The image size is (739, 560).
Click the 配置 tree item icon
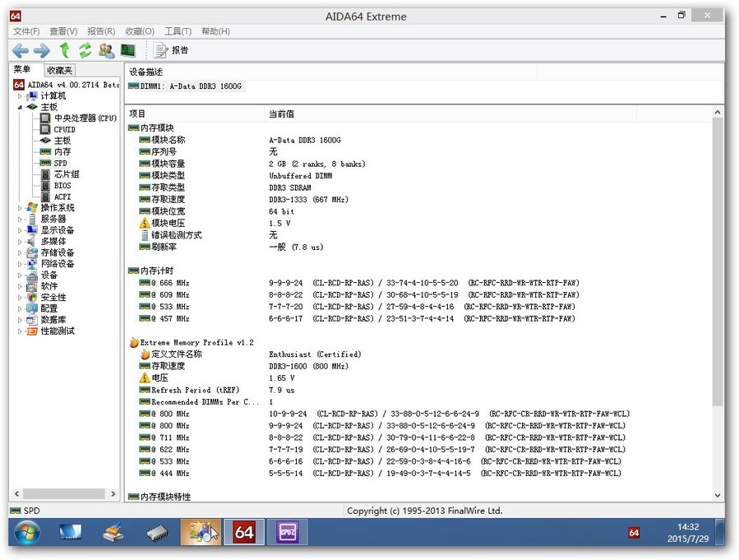(32, 308)
